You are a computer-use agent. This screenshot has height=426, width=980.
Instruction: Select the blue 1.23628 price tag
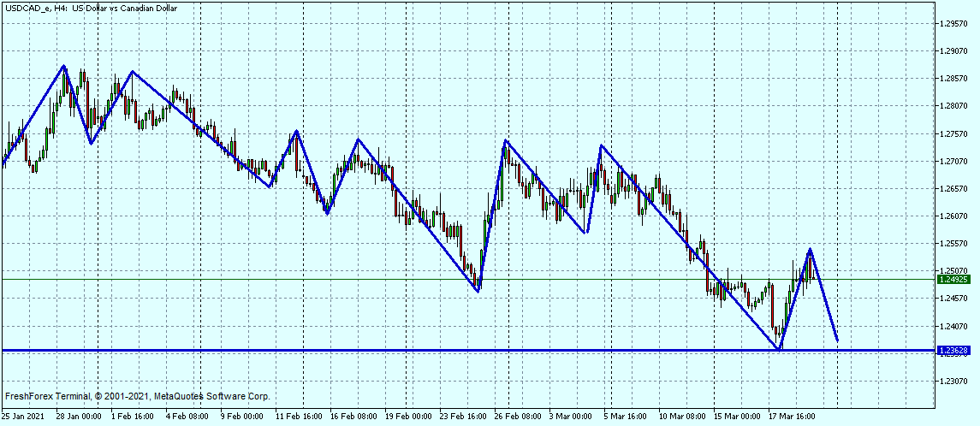click(953, 351)
